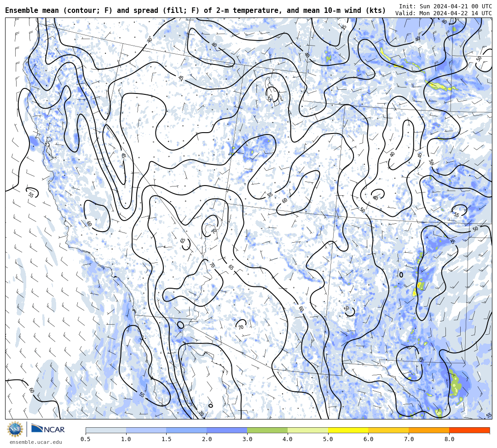
Task: Click the Init: Sun 2024-04-21 00 UTC text
Action: point(445,6)
